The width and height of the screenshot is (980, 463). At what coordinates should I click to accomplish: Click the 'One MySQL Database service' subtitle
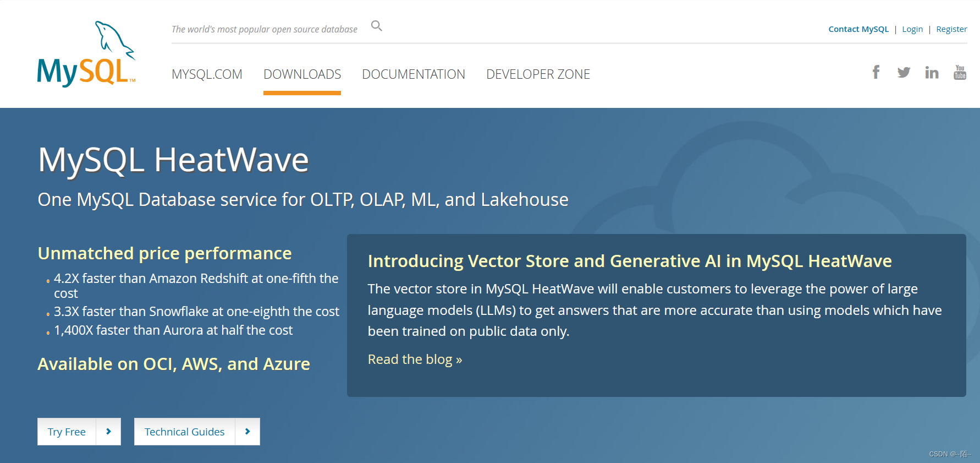[303, 200]
